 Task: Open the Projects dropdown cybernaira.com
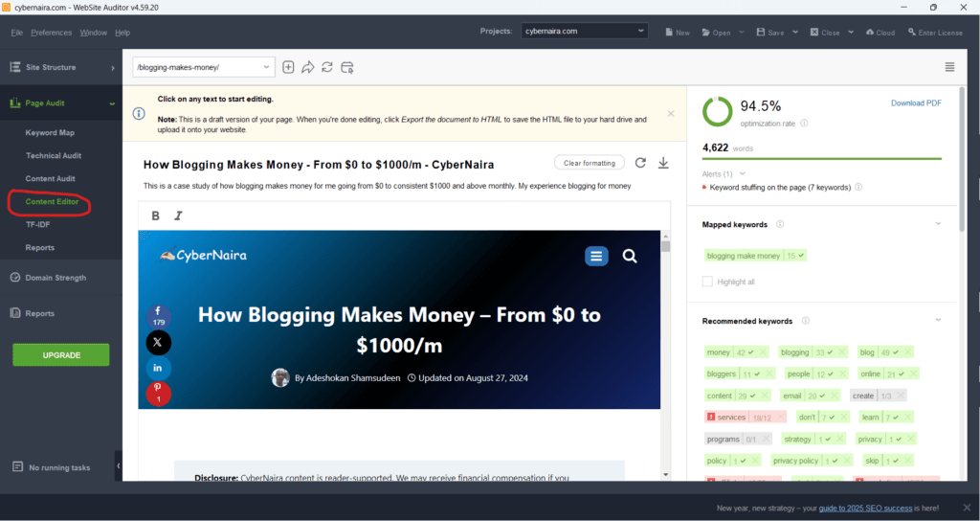pyautogui.click(x=585, y=31)
